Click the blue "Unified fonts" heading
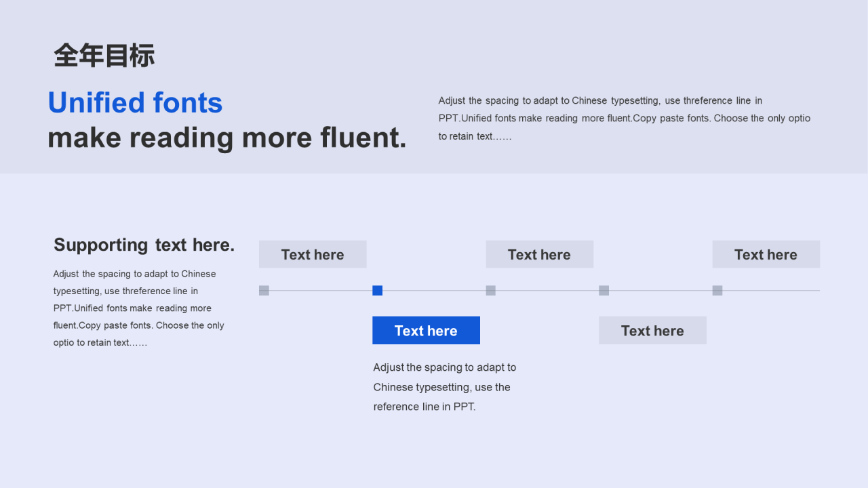868x488 pixels. 135,103
